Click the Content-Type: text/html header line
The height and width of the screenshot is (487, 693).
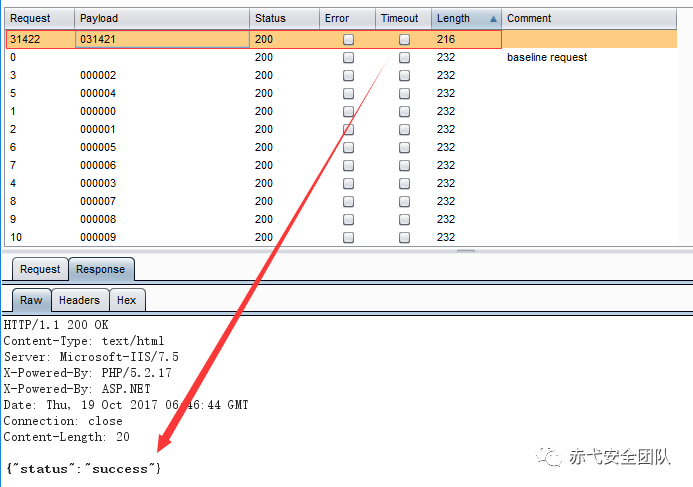(x=84, y=341)
